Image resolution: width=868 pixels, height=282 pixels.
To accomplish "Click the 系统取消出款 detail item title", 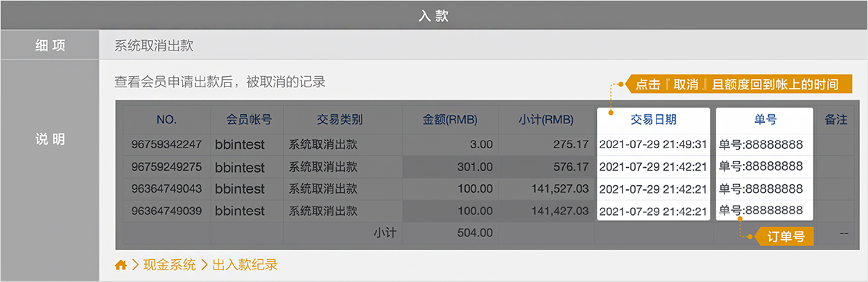I will click(x=153, y=46).
